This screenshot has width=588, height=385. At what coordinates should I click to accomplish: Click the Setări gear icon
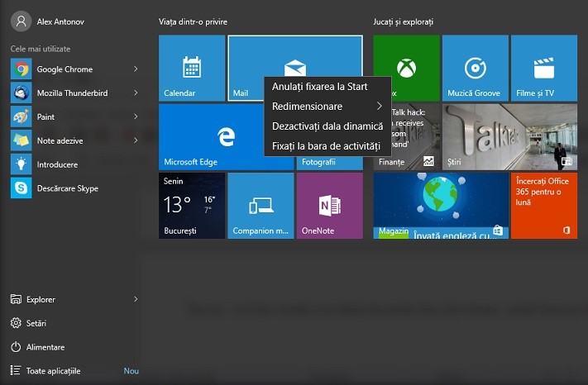tap(16, 323)
